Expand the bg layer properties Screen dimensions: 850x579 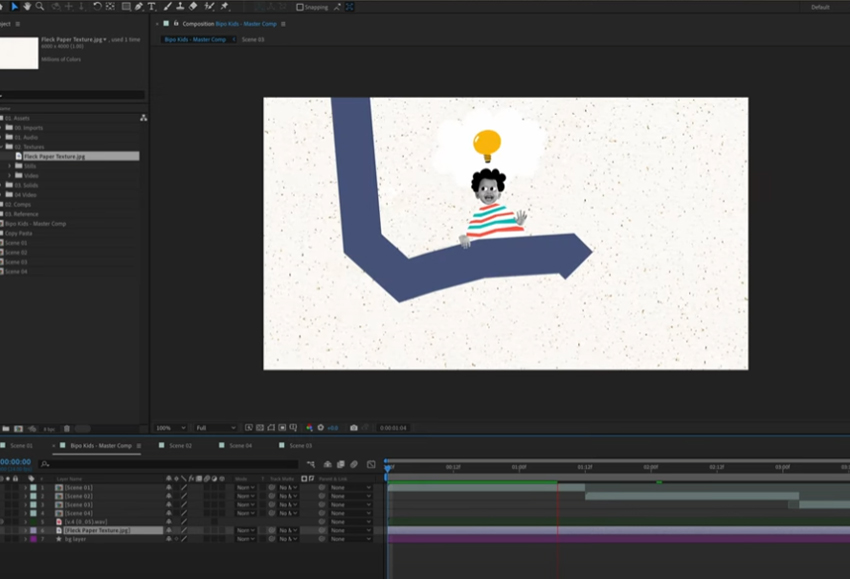pyautogui.click(x=25, y=539)
